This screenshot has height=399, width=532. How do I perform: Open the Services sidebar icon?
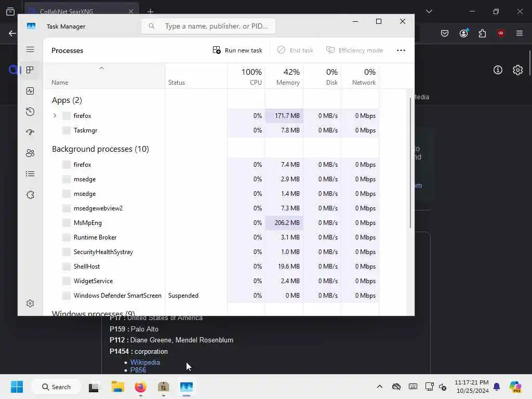coord(30,195)
